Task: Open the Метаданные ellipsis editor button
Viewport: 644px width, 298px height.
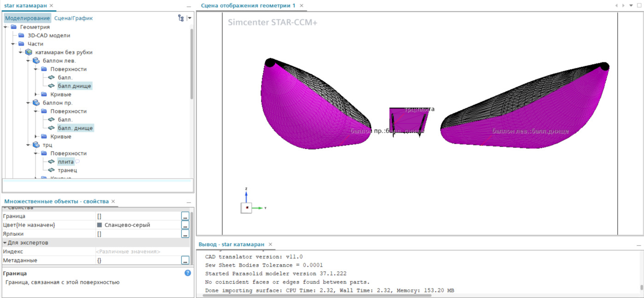Action: click(x=185, y=260)
